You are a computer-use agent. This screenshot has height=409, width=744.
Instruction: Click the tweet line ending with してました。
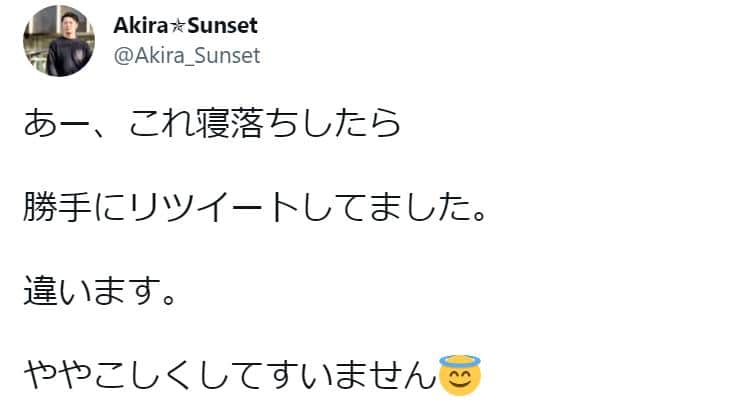point(254,207)
